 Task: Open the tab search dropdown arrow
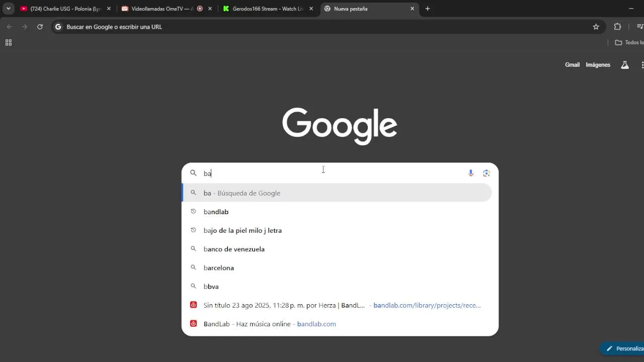pyautogui.click(x=8, y=9)
